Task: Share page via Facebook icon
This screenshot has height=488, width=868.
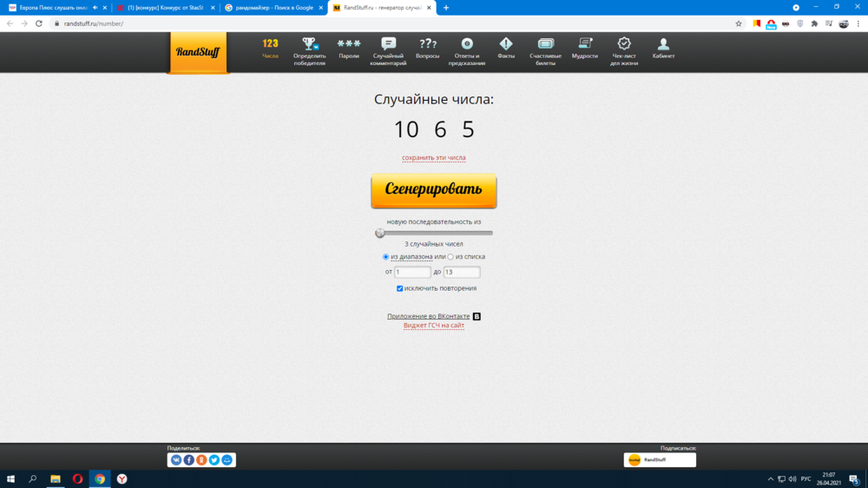Action: tap(188, 460)
